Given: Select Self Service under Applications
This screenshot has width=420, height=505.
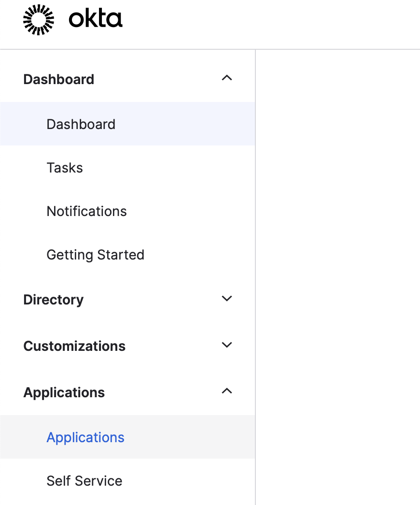Looking at the screenshot, I should pyautogui.click(x=84, y=481).
